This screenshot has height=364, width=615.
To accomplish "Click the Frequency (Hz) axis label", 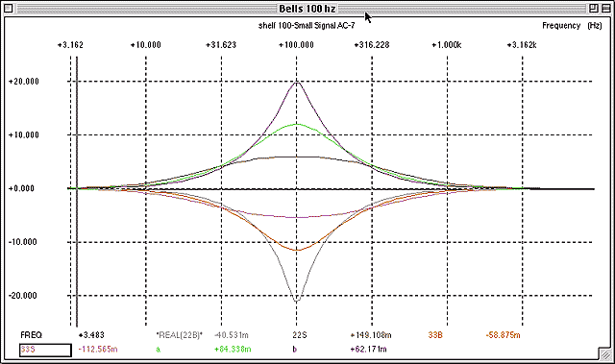I will 572,26.
